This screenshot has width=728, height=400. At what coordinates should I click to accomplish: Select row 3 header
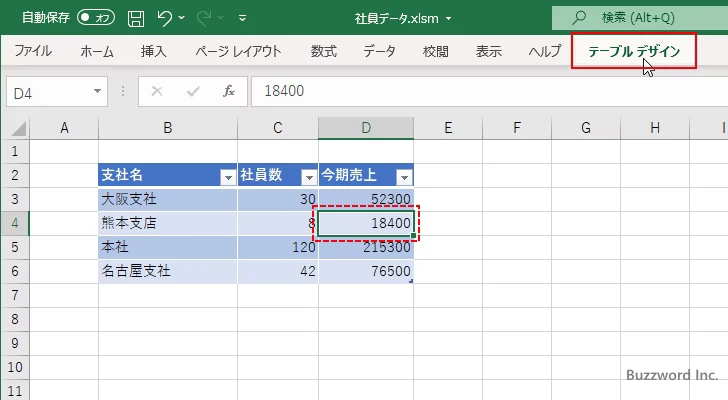(x=15, y=199)
